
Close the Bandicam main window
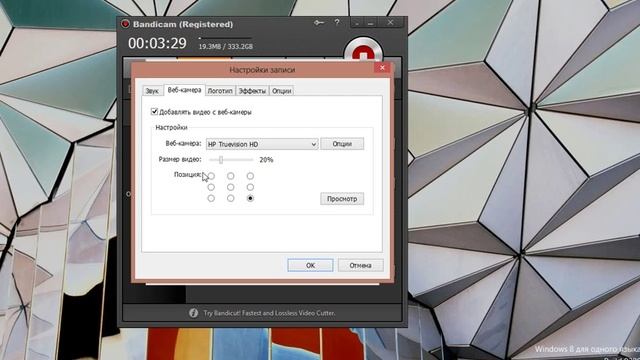[x=390, y=22]
